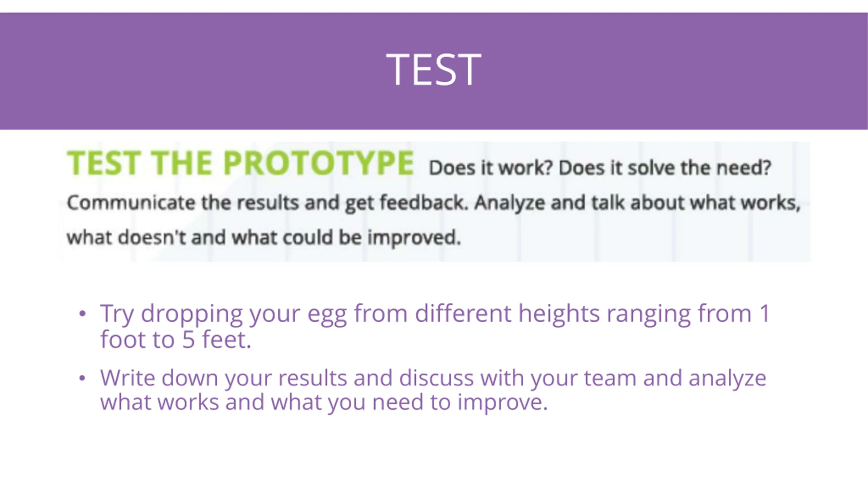
Task: Click the line "Communicate the results and get feedback"
Action: point(267,203)
